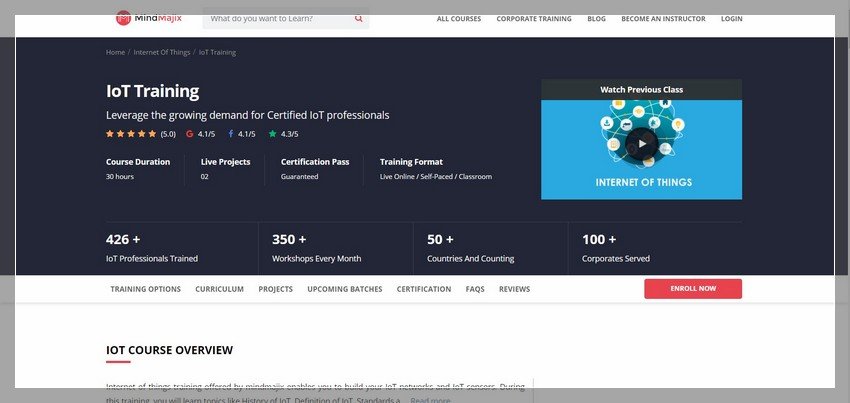Image resolution: width=850 pixels, height=403 pixels.
Task: Click the five-star rating stars
Action: point(131,134)
